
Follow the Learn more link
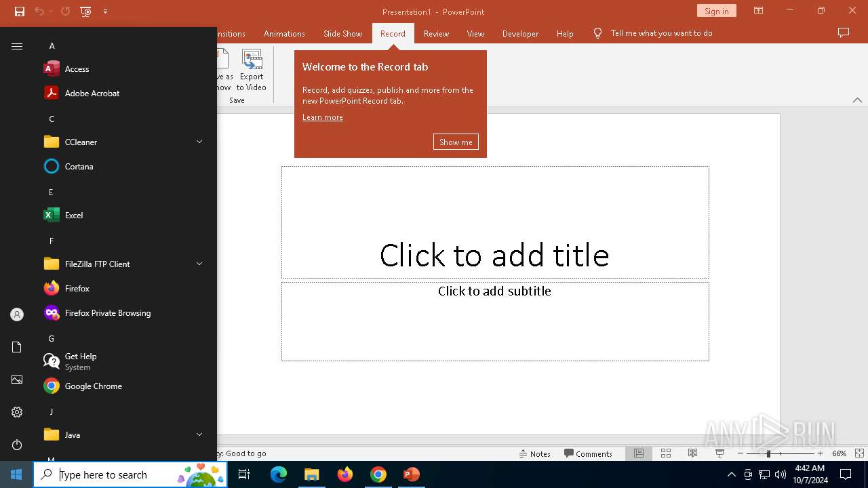coord(323,117)
